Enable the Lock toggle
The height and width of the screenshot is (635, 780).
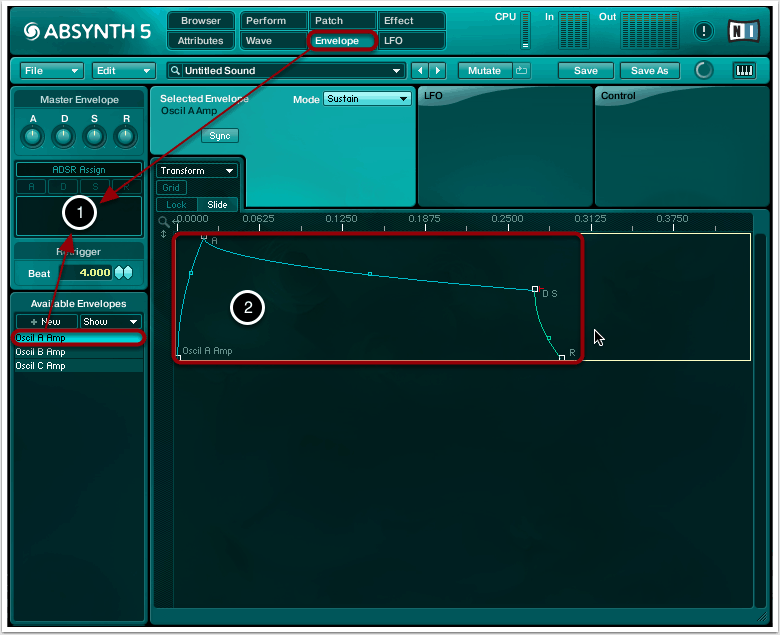[176, 204]
